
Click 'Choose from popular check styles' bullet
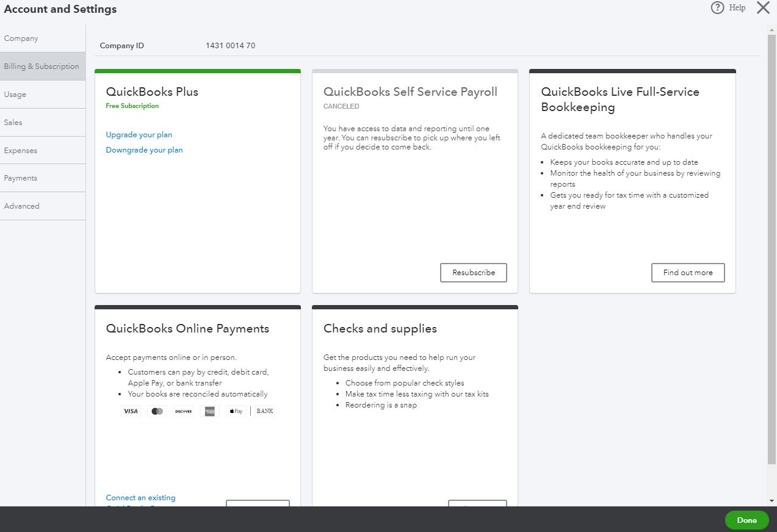click(x=405, y=383)
